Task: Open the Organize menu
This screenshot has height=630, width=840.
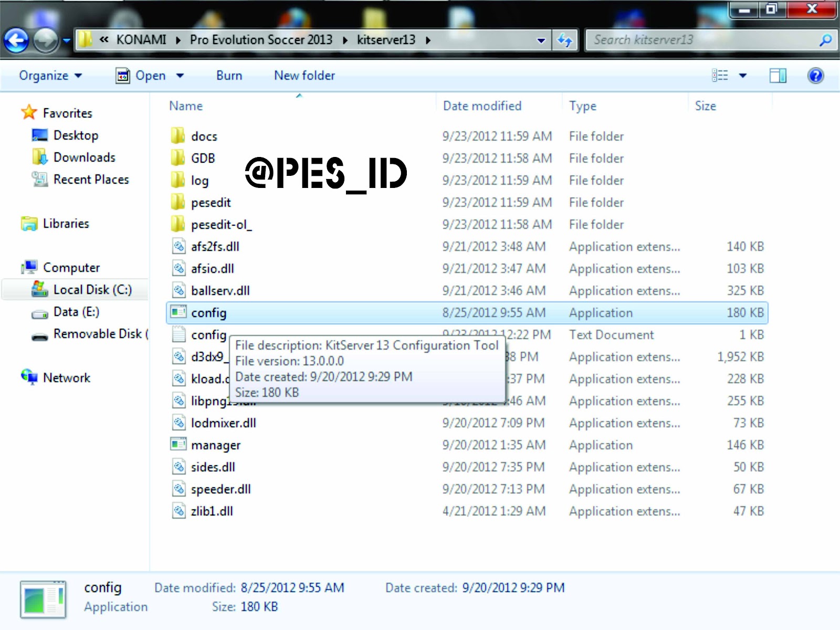Action: tap(50, 76)
